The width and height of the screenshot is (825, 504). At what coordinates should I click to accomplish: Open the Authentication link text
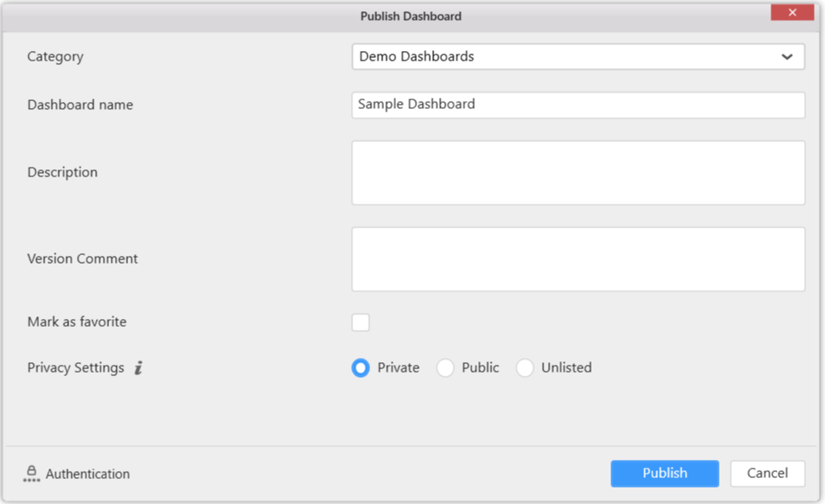[87, 474]
